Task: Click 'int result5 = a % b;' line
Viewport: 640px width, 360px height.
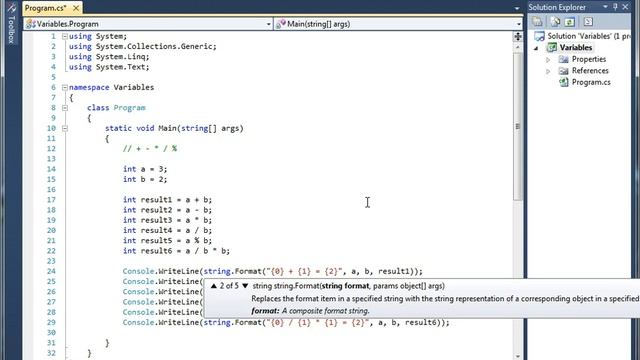Action: (167, 240)
